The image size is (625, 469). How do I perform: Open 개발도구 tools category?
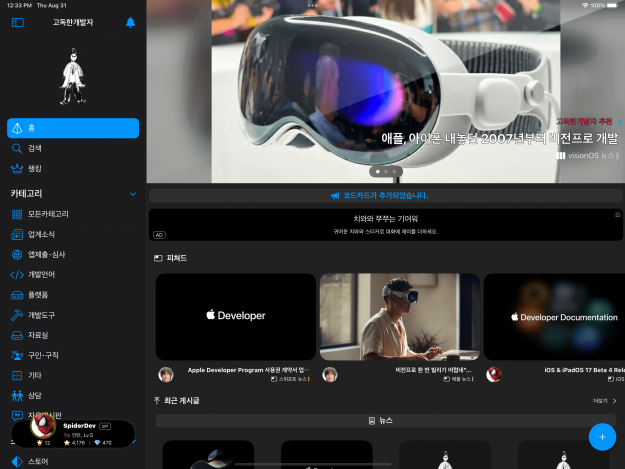(x=41, y=315)
